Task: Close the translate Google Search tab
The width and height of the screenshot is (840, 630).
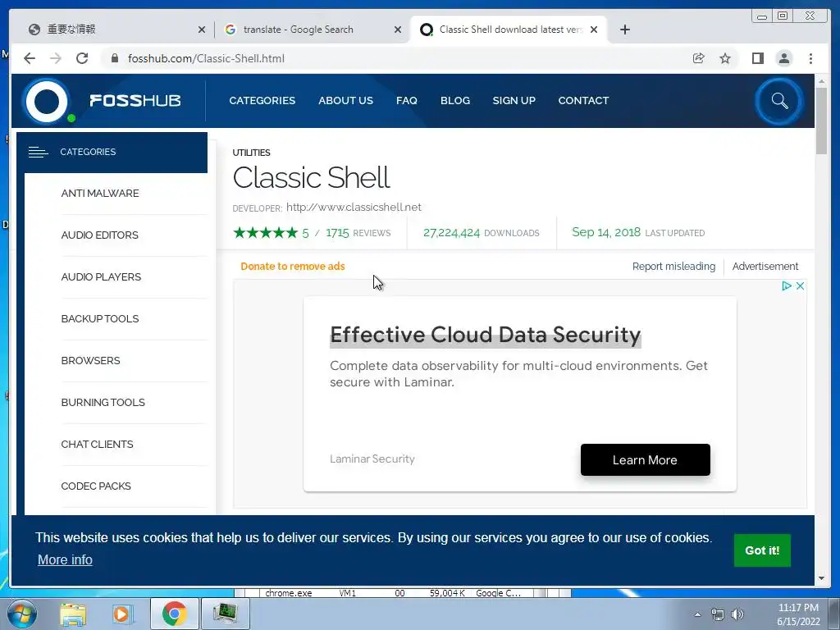Action: (398, 30)
